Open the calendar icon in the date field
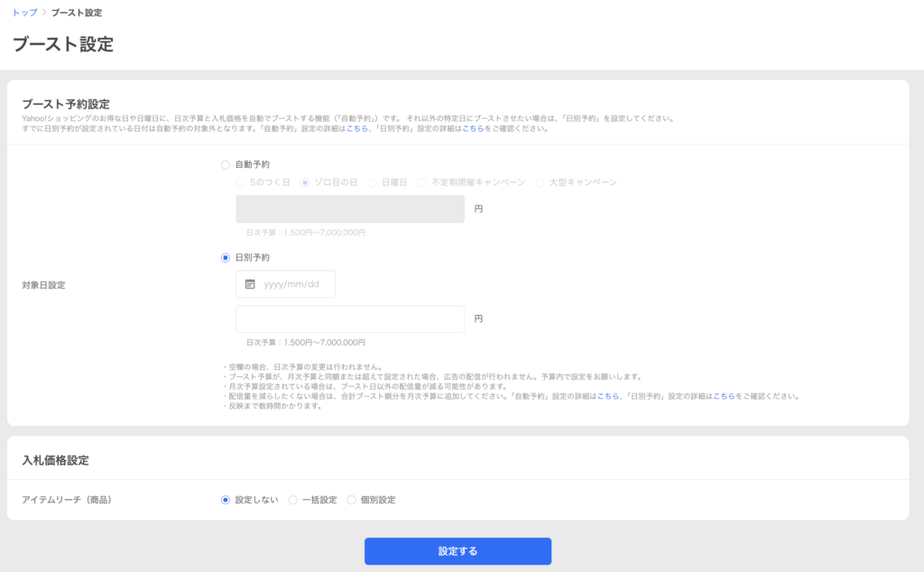924x572 pixels. pos(251,284)
